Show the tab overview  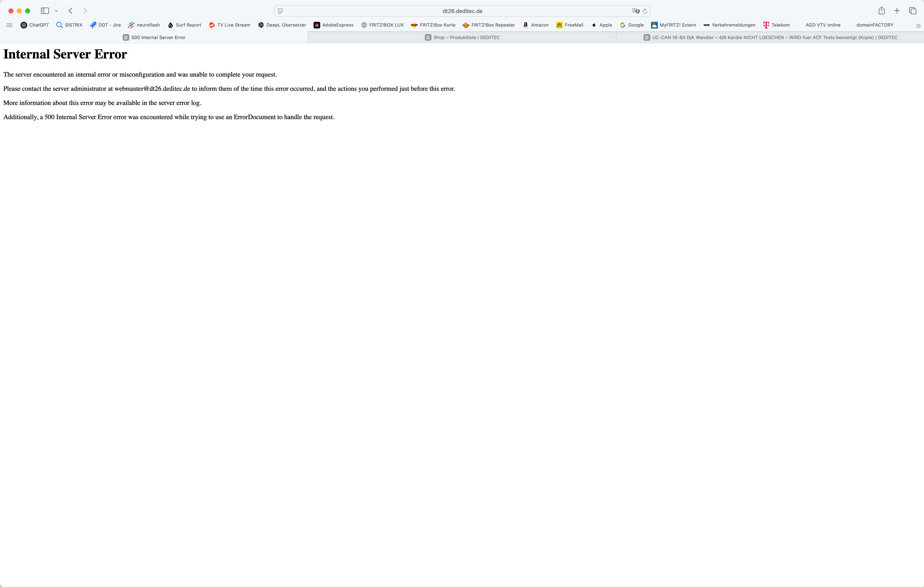[912, 11]
